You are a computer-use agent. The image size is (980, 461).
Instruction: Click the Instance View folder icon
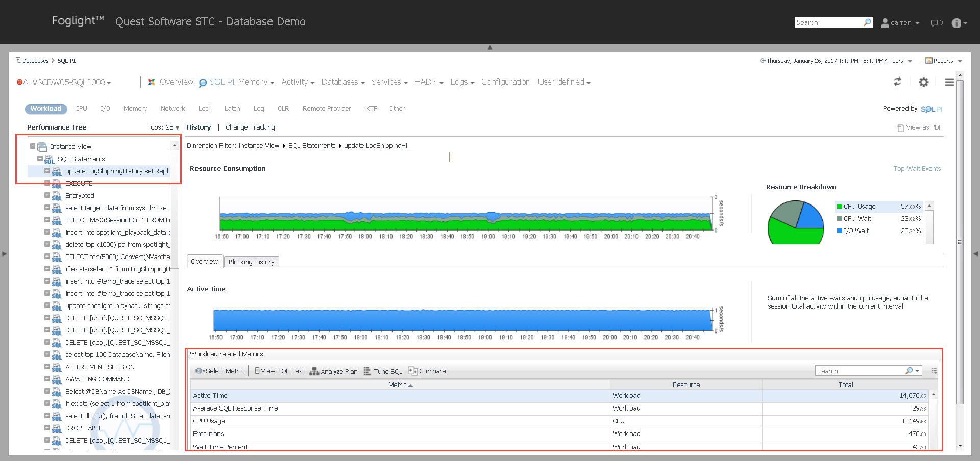[42, 147]
